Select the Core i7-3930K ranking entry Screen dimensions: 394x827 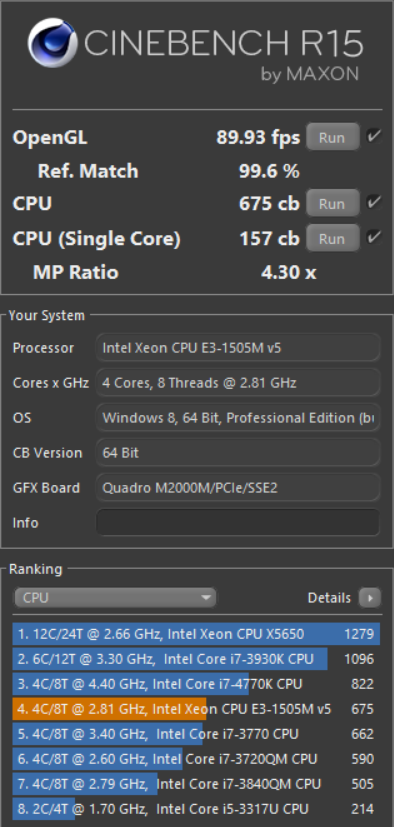click(x=196, y=659)
